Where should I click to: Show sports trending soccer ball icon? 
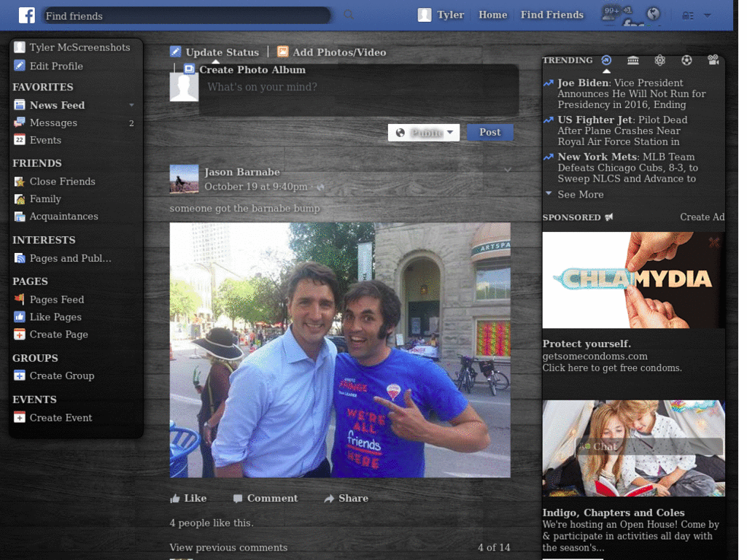tap(686, 60)
